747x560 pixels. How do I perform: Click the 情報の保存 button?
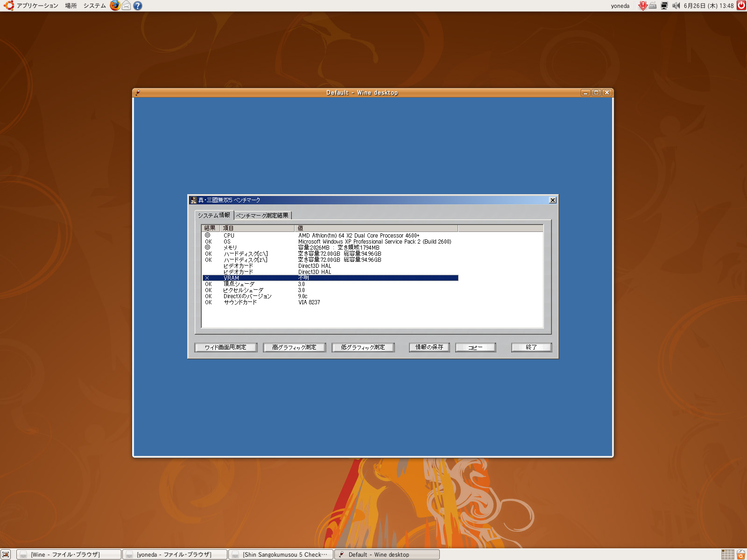click(x=429, y=347)
